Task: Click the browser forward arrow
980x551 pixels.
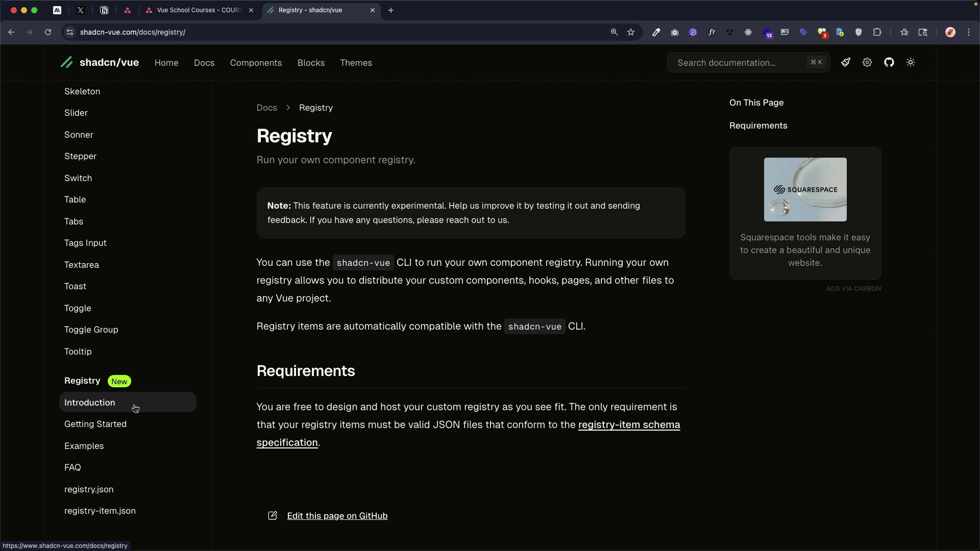Action: click(30, 32)
